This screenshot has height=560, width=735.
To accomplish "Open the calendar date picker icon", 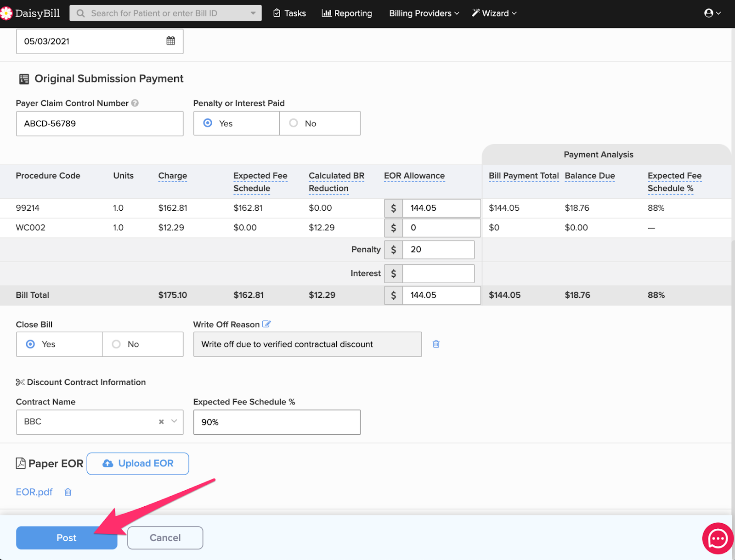I will (170, 41).
